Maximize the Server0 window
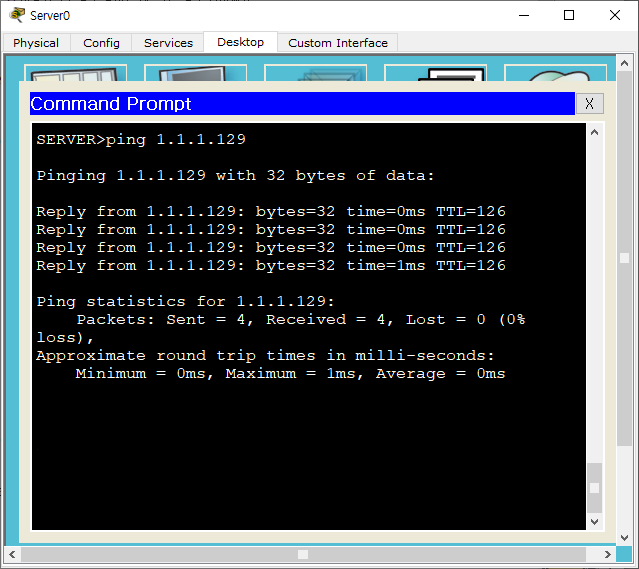The height and width of the screenshot is (569, 639). pos(569,15)
